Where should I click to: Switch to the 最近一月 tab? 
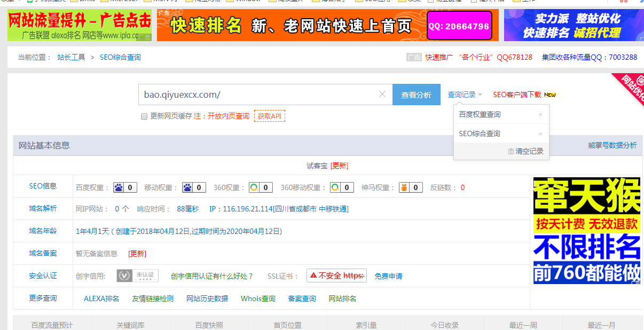click(x=602, y=325)
